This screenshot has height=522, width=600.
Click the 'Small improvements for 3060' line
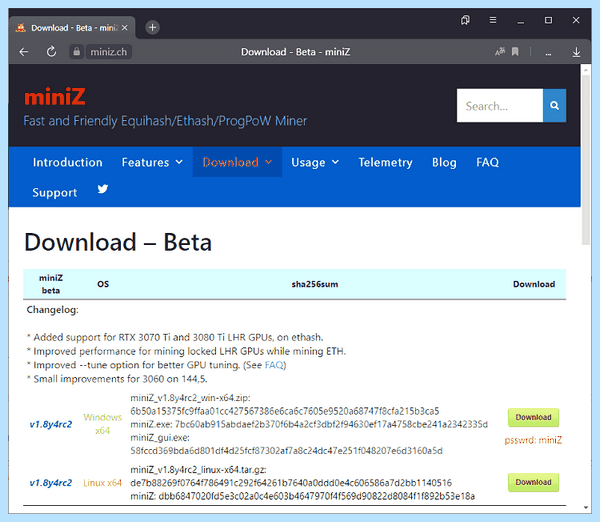pos(117,379)
